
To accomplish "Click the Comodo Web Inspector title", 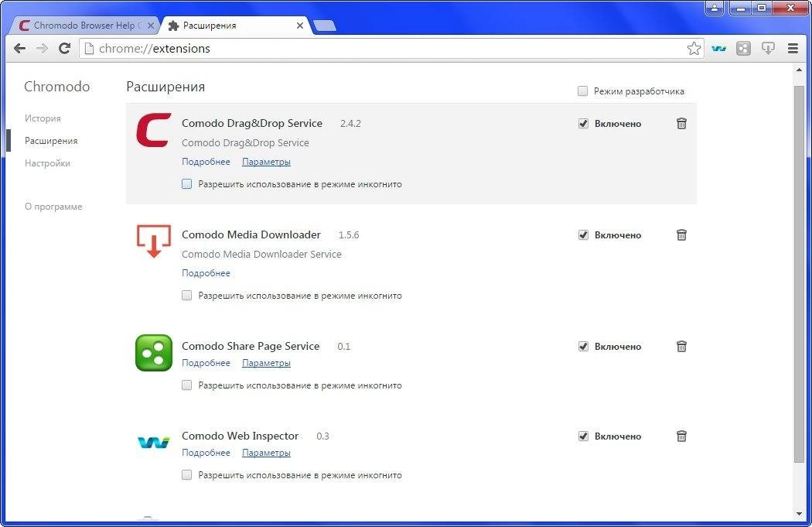I will [240, 436].
